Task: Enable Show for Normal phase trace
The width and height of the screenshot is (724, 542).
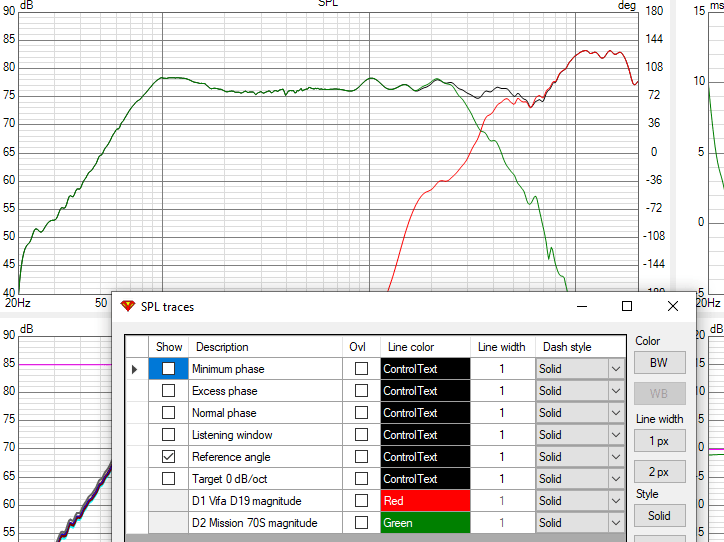Action: click(x=169, y=412)
